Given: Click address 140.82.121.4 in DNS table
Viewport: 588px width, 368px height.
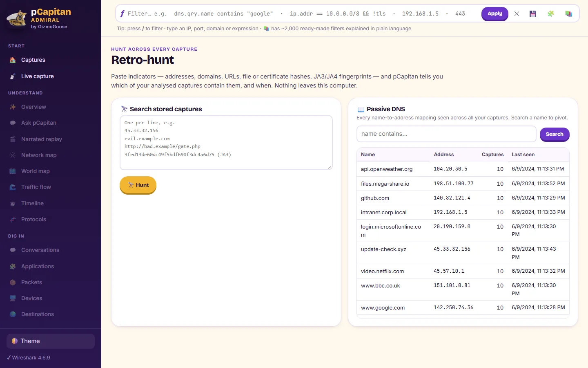Looking at the screenshot, I should tap(452, 198).
